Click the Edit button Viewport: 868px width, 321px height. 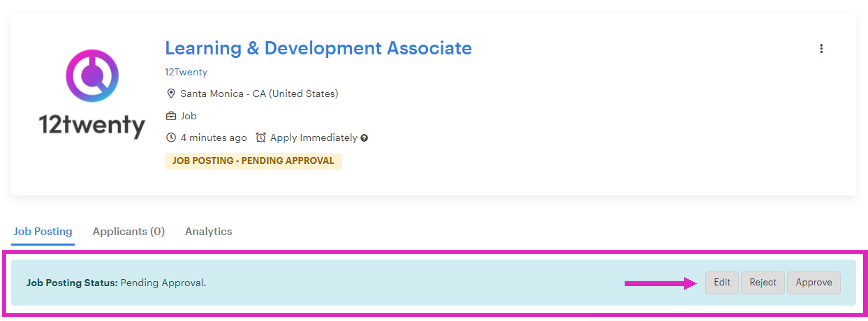point(722,283)
